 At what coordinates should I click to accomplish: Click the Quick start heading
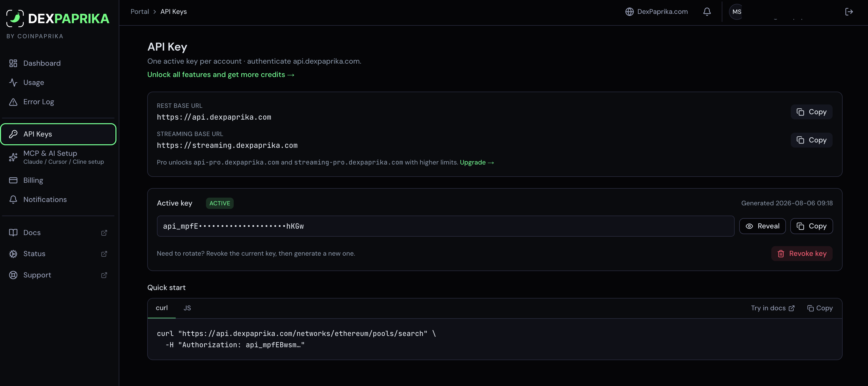[x=166, y=287]
